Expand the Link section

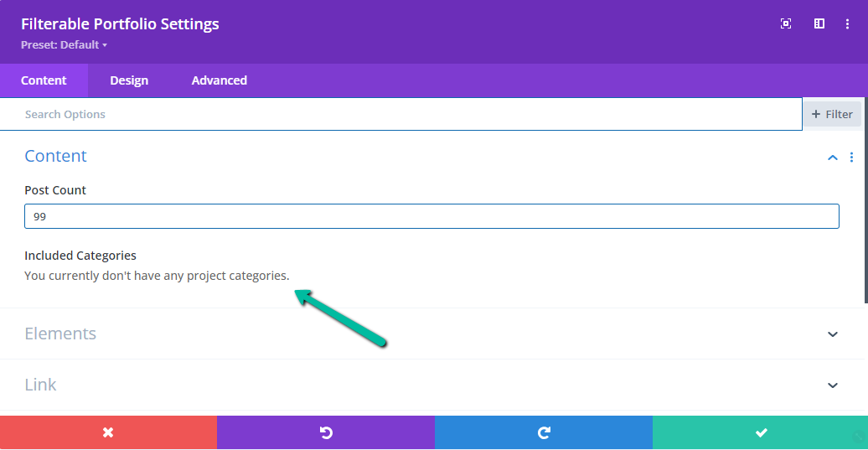coord(431,385)
